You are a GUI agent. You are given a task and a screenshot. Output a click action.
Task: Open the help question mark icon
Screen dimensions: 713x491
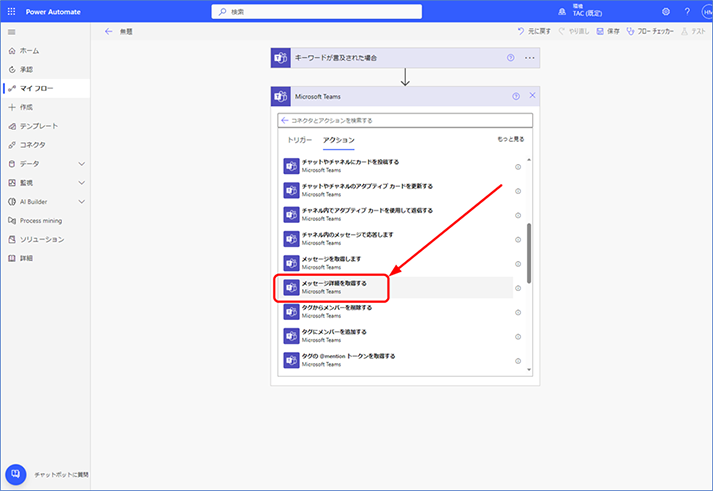687,12
